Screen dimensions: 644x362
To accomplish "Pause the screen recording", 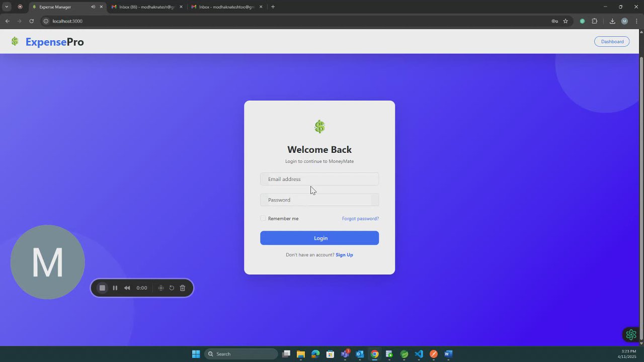I will coord(115,288).
